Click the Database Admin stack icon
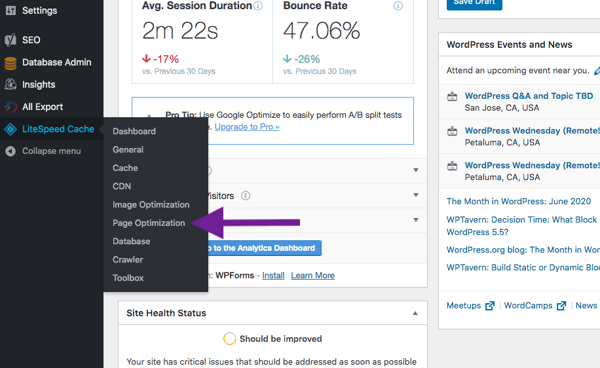600x368 pixels. click(x=10, y=63)
